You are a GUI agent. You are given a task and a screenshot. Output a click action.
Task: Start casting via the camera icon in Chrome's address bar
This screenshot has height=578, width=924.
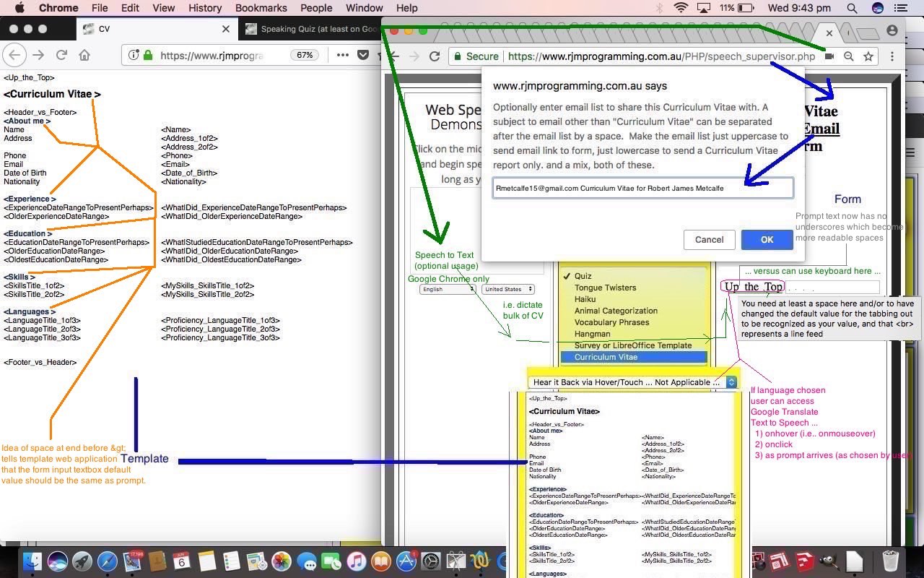coord(829,56)
